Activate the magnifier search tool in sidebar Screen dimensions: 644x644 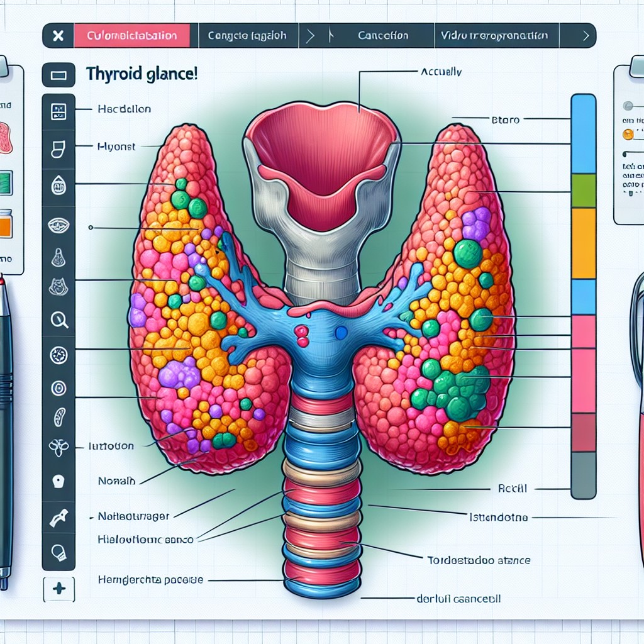pos(59,319)
